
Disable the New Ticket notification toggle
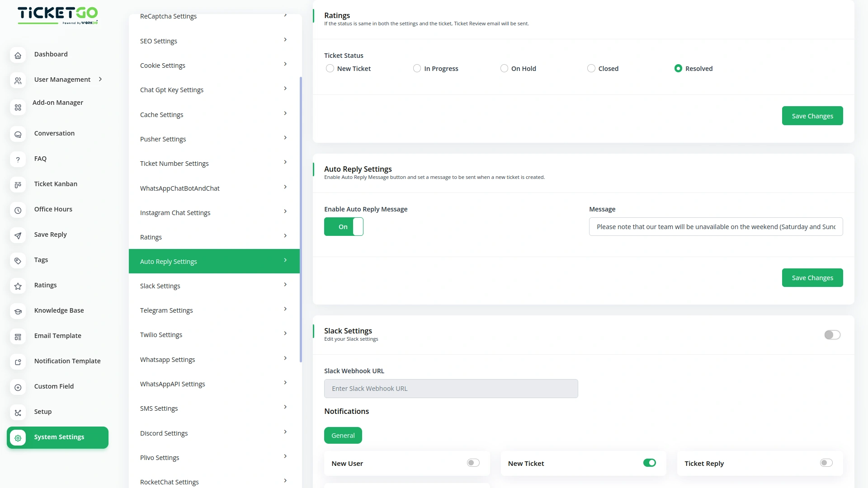[649, 463]
